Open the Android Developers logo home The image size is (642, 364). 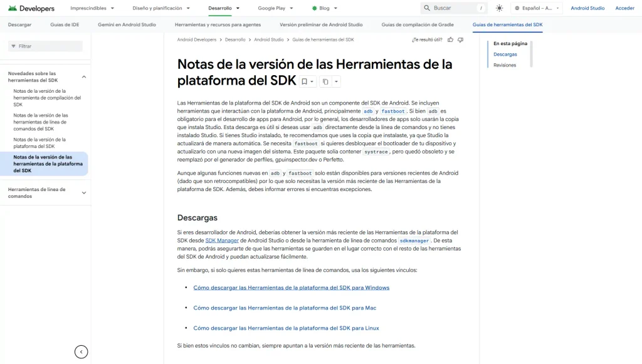31,8
